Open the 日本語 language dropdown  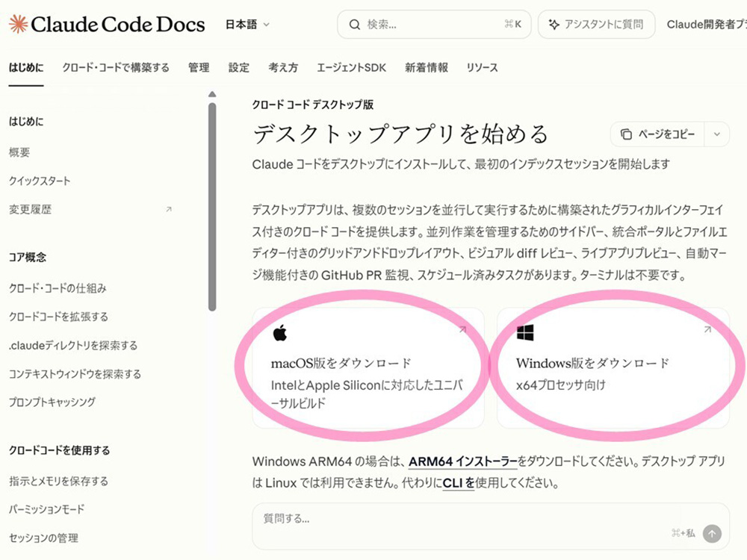[247, 25]
